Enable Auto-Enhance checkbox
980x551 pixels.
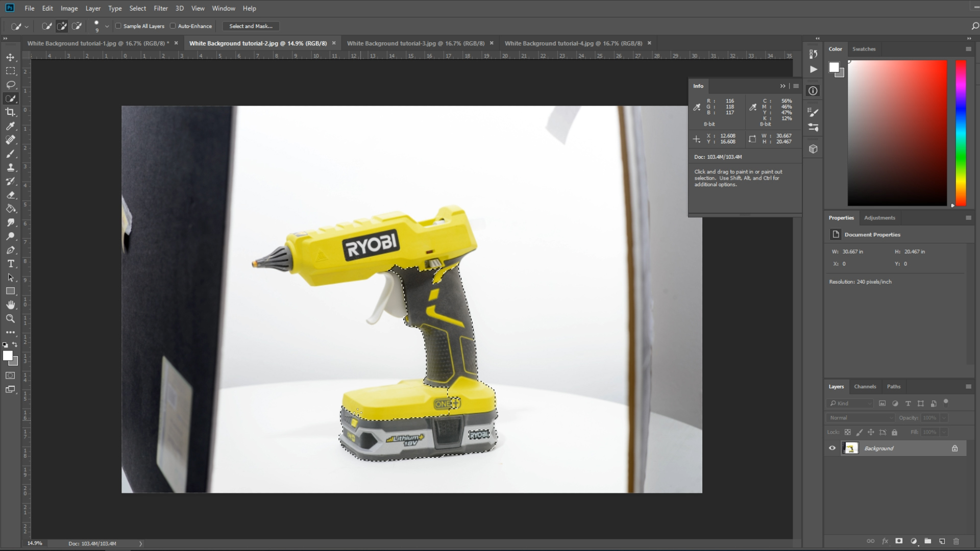tap(173, 26)
